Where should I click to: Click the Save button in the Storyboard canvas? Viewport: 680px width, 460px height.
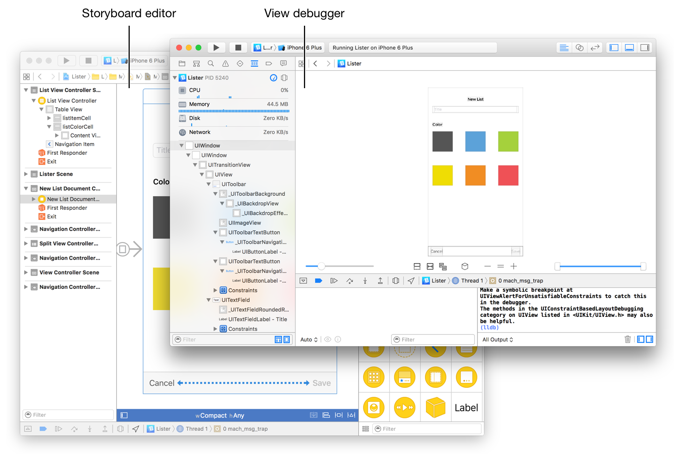(321, 383)
